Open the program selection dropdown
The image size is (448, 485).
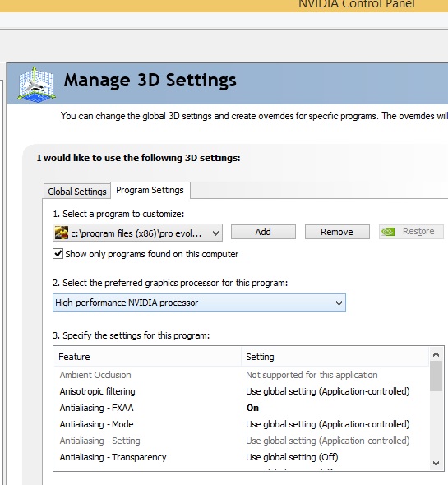[x=137, y=233]
